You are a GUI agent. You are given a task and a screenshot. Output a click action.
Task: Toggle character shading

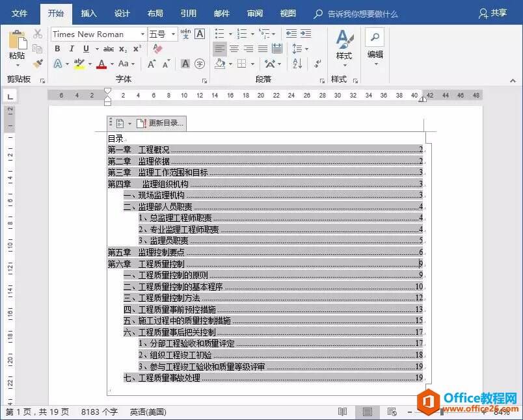185,63
